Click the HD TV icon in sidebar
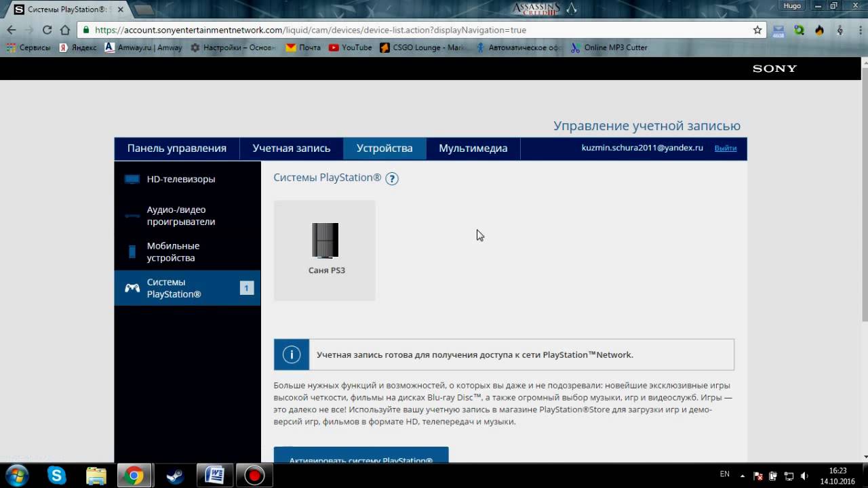The height and width of the screenshot is (488, 868). pos(132,180)
